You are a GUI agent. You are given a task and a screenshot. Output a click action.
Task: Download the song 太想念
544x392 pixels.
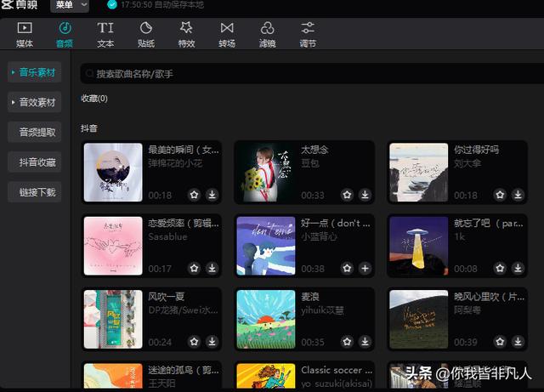click(365, 195)
